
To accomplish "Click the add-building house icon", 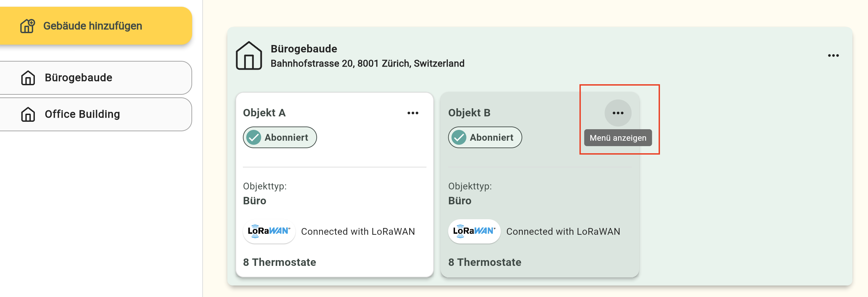I will 27,26.
